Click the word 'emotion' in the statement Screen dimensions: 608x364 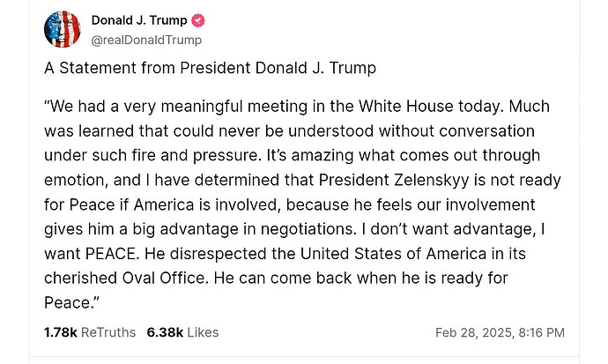pos(75,181)
